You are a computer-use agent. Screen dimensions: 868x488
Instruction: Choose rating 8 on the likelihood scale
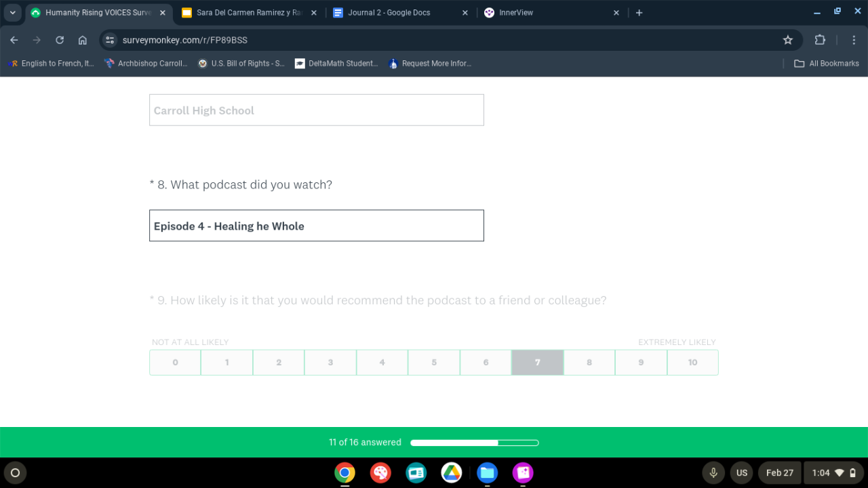[x=589, y=363]
